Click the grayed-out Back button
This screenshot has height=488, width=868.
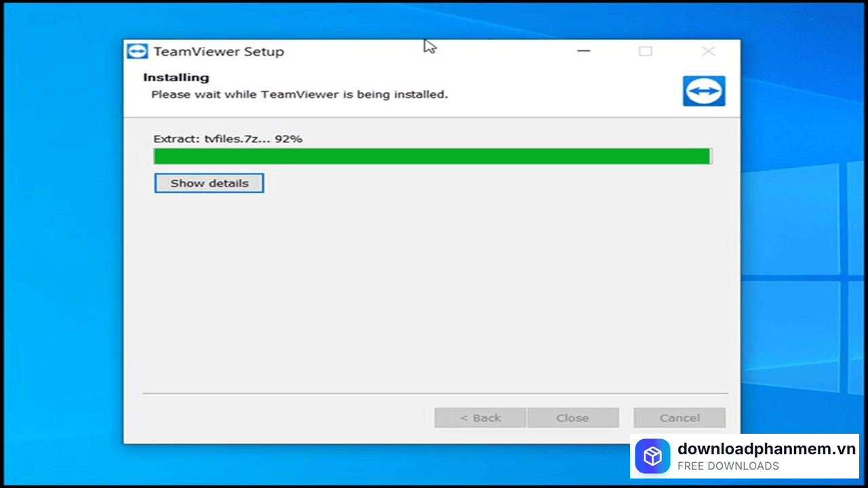click(480, 418)
